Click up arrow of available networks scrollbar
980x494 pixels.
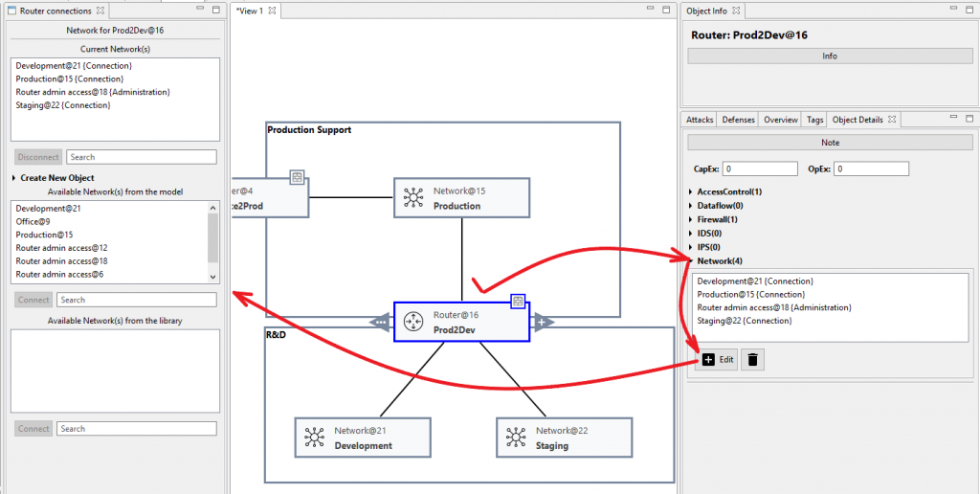point(212,208)
